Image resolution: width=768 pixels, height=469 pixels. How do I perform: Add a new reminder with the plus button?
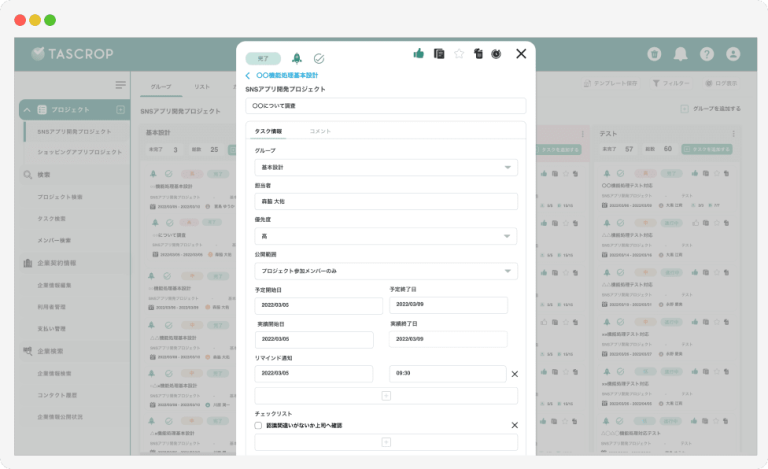(x=386, y=396)
